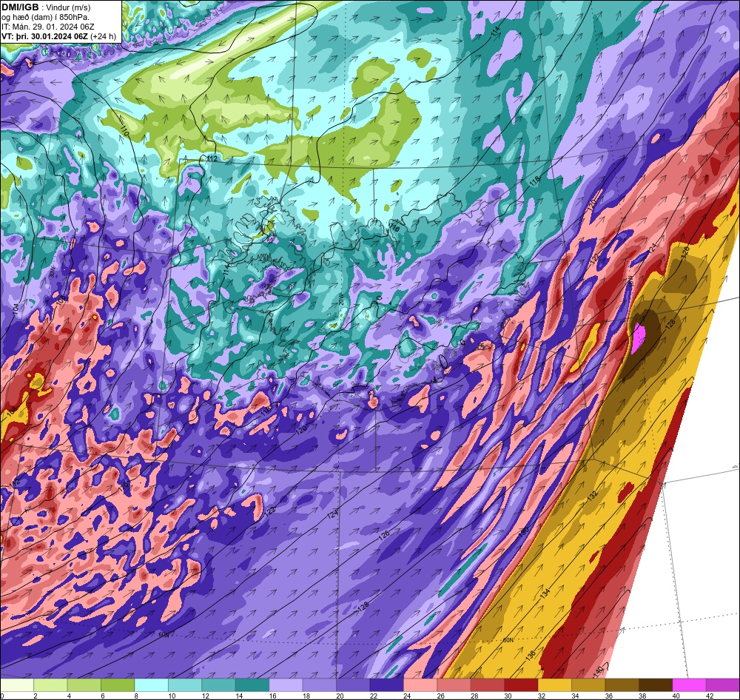Click the 'VT: þri. 30.01.2024 06Z' valid time
740x700 pixels.
pyautogui.click(x=44, y=36)
